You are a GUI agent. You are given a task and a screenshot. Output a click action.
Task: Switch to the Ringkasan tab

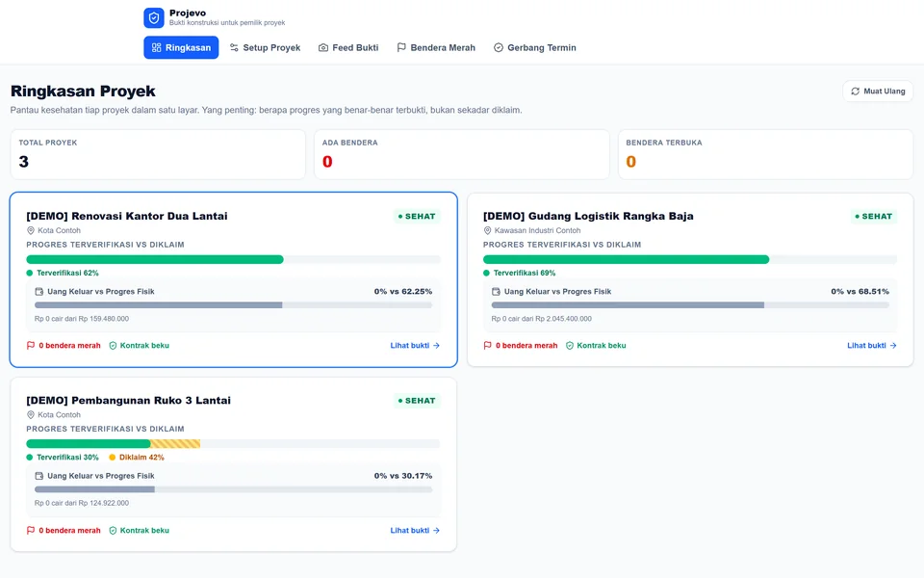pyautogui.click(x=181, y=48)
